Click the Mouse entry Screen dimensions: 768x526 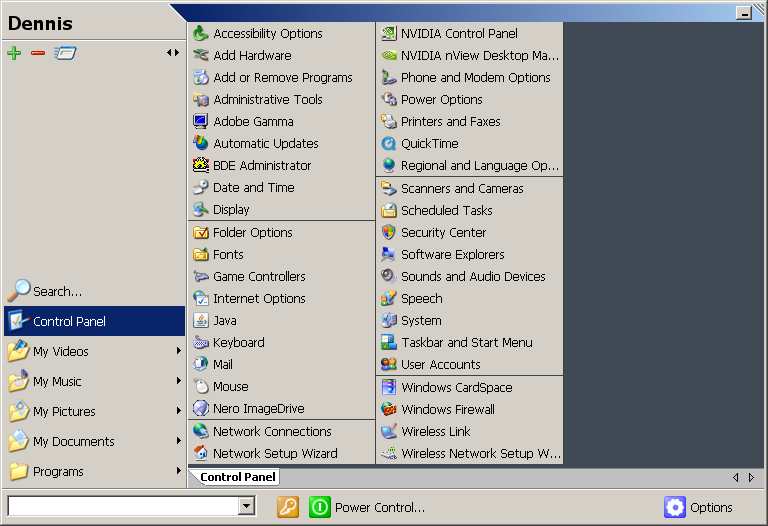tap(282, 386)
